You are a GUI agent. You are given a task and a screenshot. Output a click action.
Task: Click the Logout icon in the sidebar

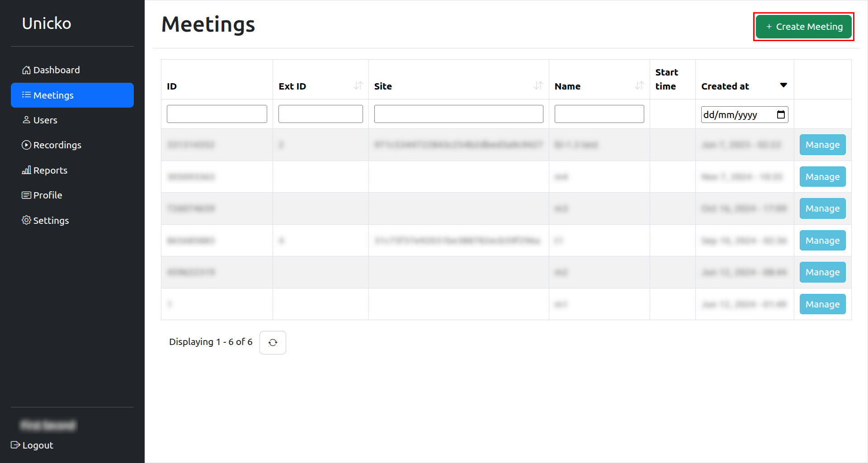point(15,445)
